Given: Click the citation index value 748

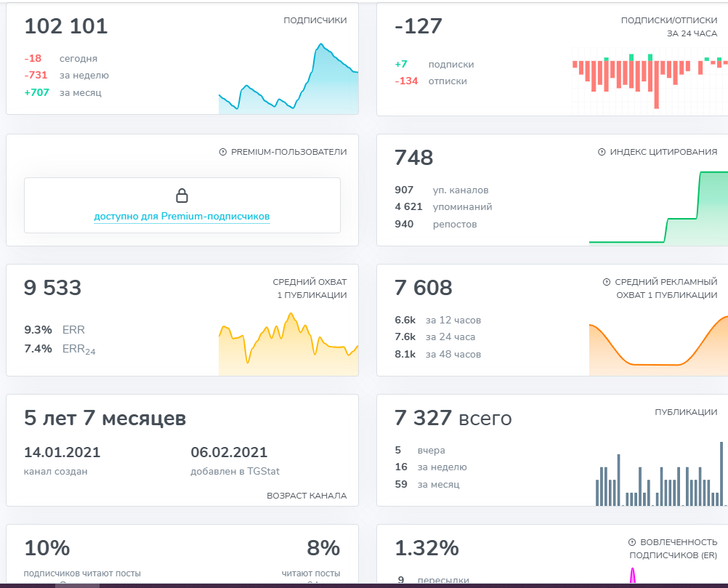Looking at the screenshot, I should click(413, 158).
